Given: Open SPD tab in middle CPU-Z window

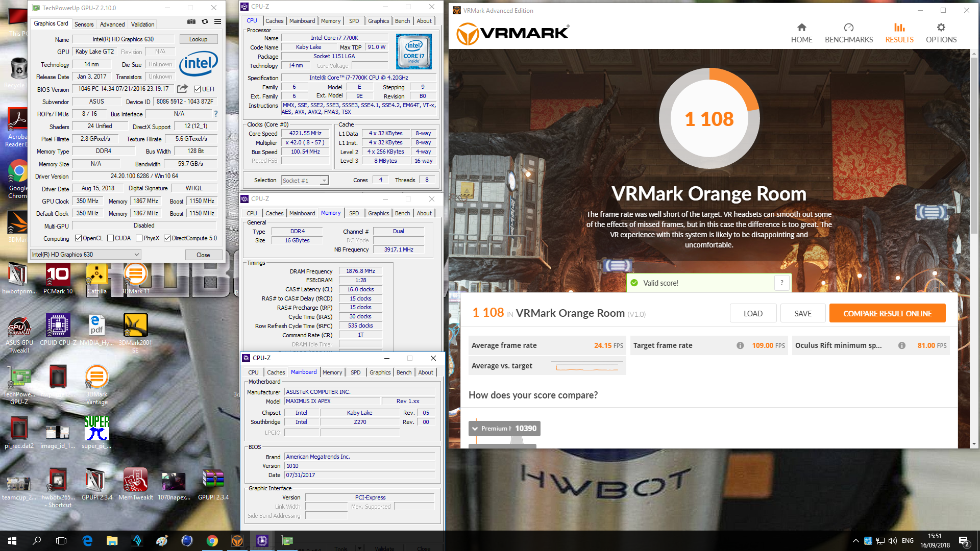Looking at the screenshot, I should pos(354,213).
